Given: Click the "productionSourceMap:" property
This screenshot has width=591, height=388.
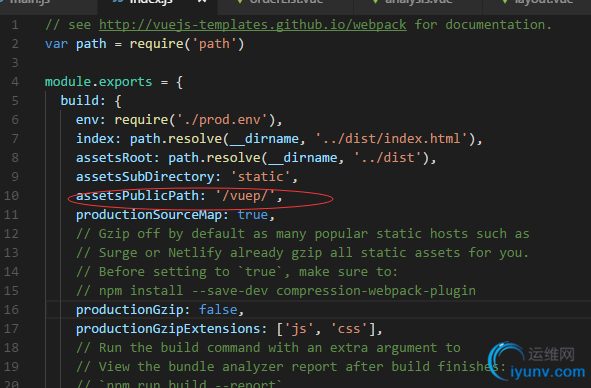Looking at the screenshot, I should pyautogui.click(x=152, y=215).
